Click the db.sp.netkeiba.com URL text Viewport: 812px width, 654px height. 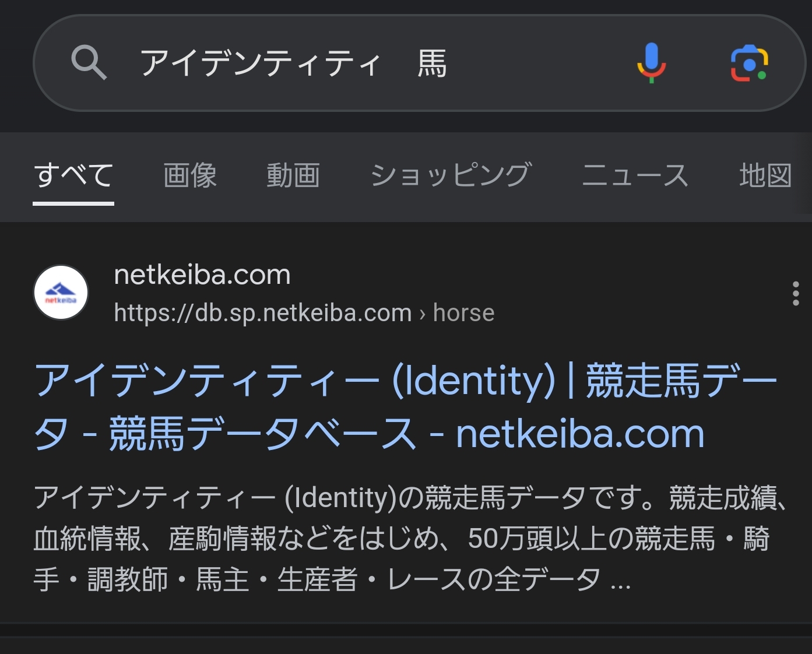263,313
